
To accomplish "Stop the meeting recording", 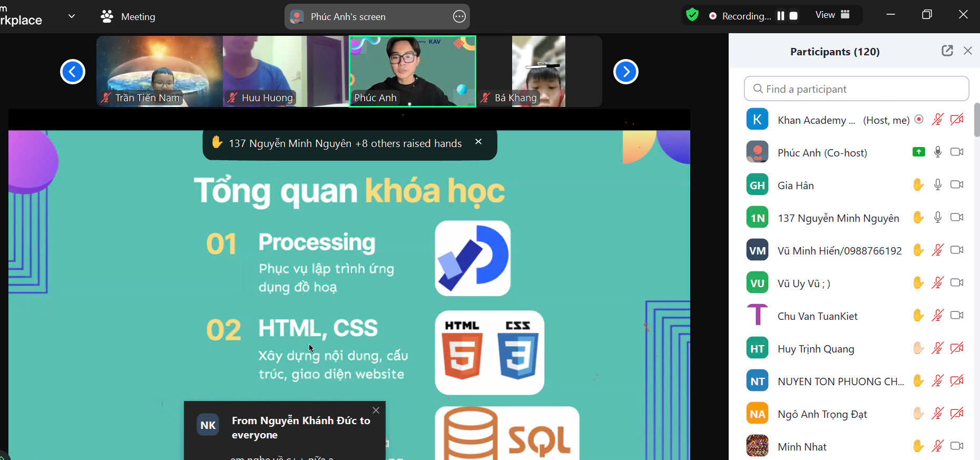I will tap(793, 16).
